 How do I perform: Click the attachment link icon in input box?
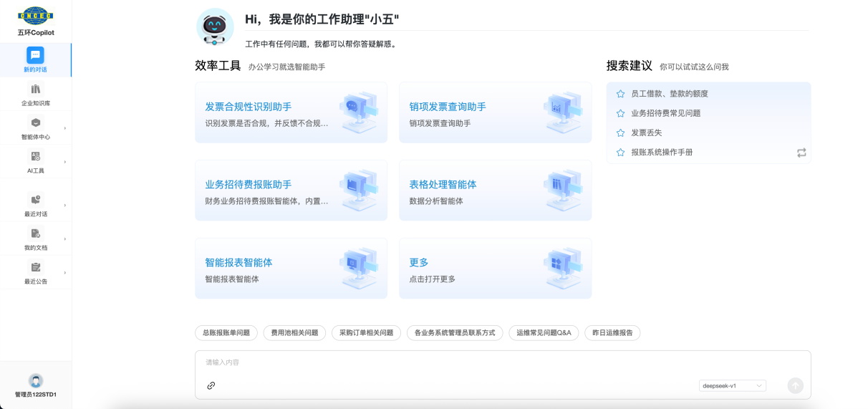211,385
